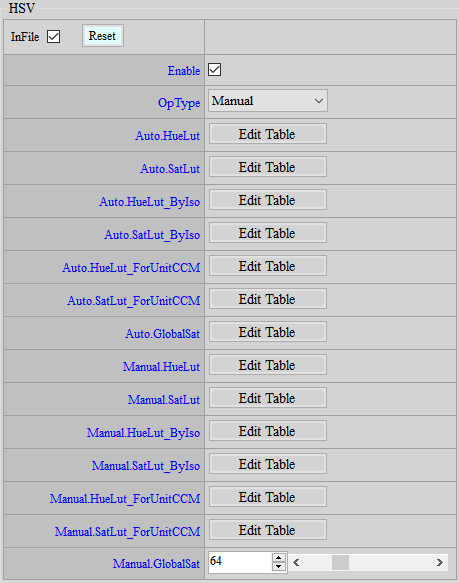Edit Table for Manual.SatLut
Screen dimensions: 459x583
click(268, 398)
